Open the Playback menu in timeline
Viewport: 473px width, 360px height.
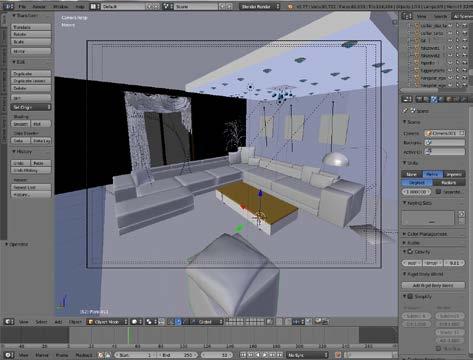pyautogui.click(x=84, y=355)
